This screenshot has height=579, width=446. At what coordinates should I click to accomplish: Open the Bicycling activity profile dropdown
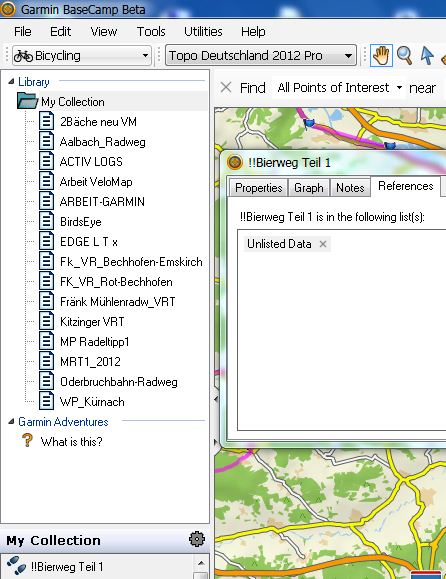[82, 56]
